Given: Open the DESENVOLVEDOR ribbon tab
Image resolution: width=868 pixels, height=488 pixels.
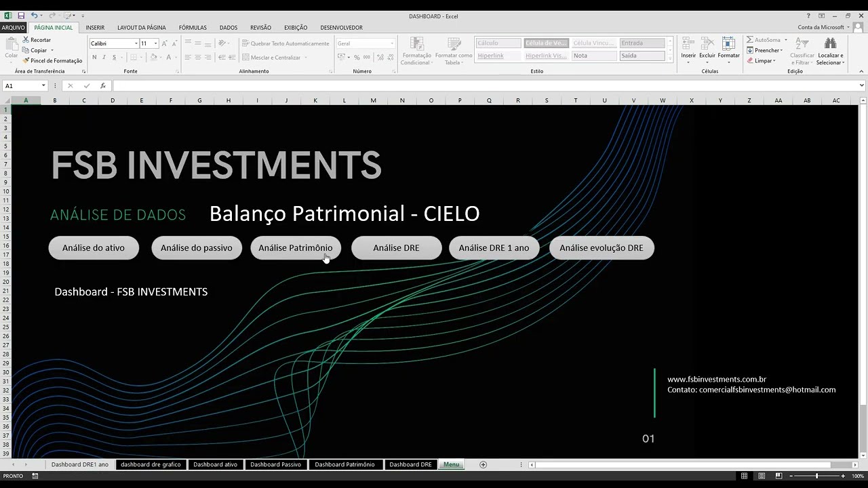Looking at the screenshot, I should (341, 28).
